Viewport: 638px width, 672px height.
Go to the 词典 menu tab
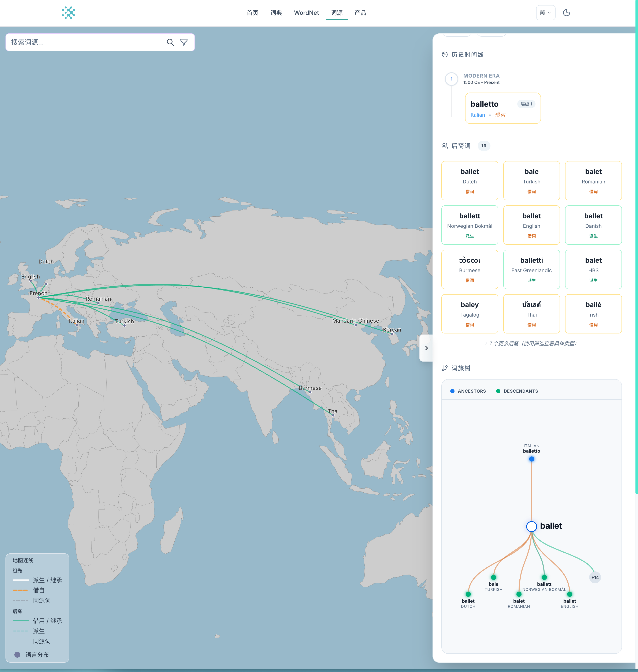276,13
